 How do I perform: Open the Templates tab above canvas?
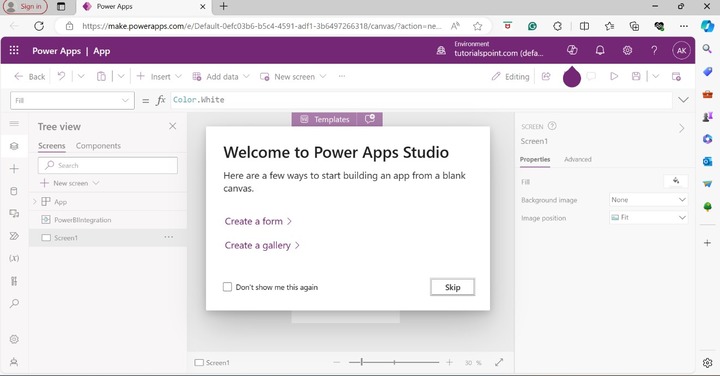point(324,119)
